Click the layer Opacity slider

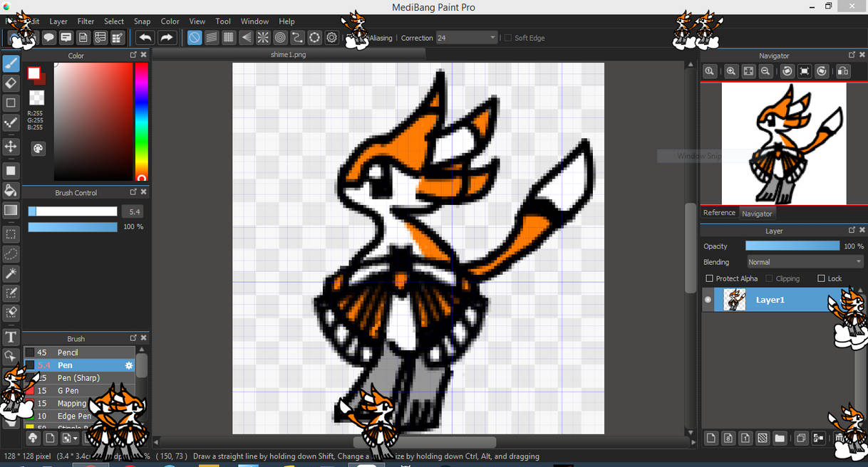pos(792,246)
